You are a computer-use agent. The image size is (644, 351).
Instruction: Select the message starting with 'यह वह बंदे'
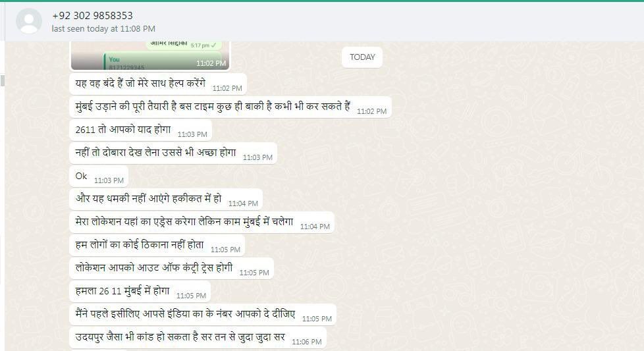(x=158, y=84)
